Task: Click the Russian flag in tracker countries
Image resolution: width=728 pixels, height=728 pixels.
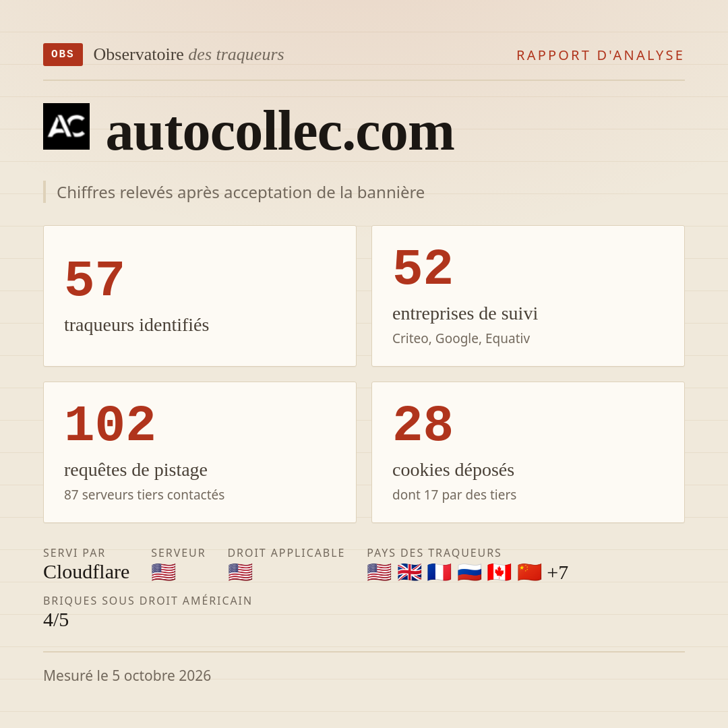Action: point(469,572)
